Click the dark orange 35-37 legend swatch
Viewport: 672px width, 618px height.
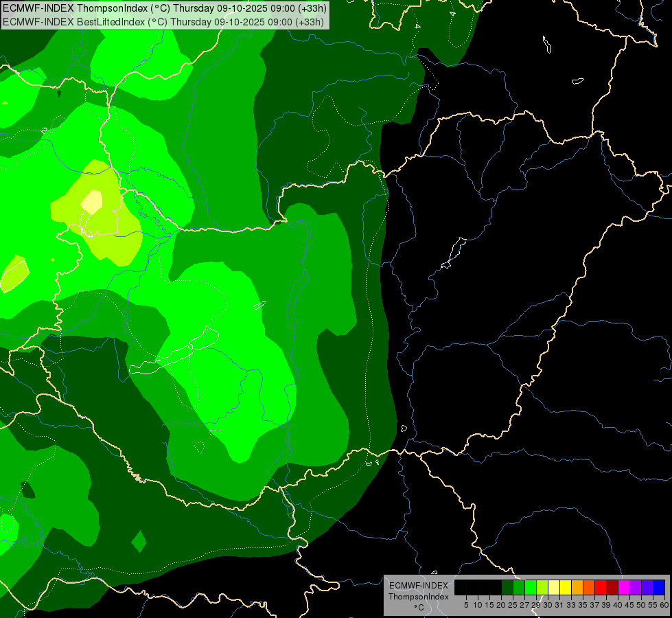[x=589, y=587]
